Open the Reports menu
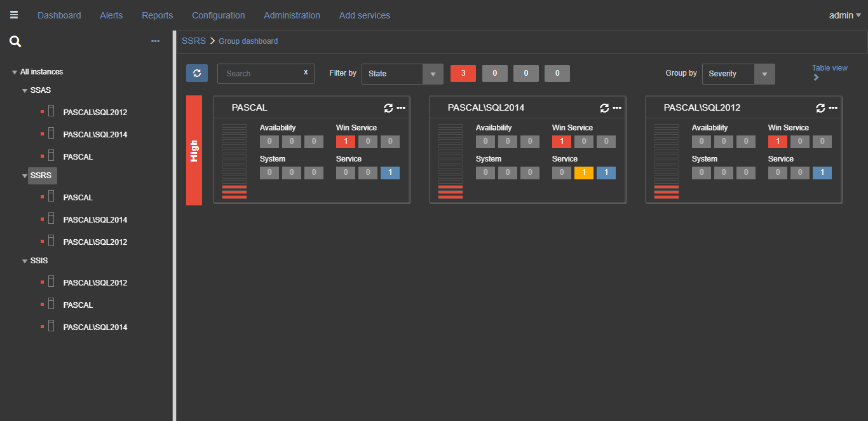This screenshot has height=421, width=868. (x=157, y=15)
